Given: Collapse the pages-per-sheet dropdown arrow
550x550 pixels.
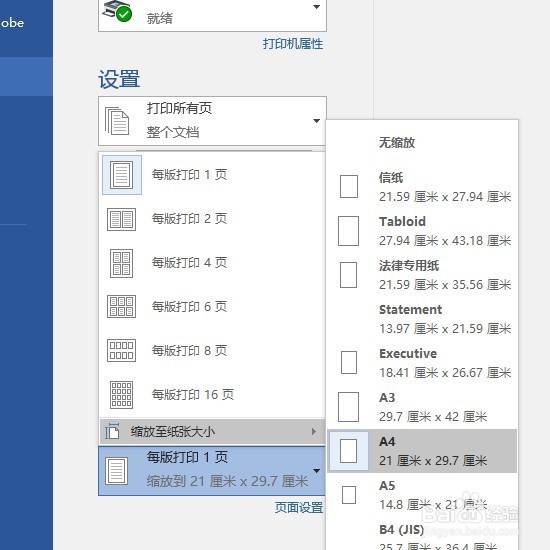Looking at the screenshot, I should click(316, 471).
